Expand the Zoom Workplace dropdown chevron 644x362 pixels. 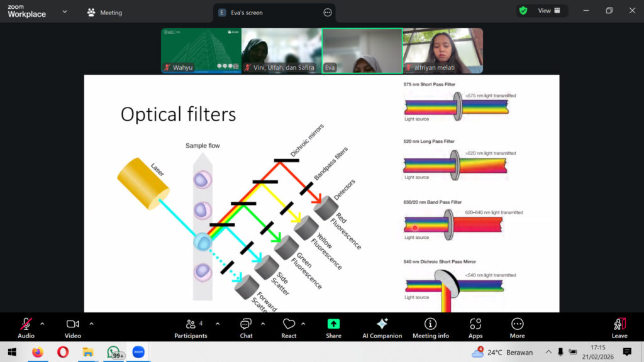pos(64,11)
